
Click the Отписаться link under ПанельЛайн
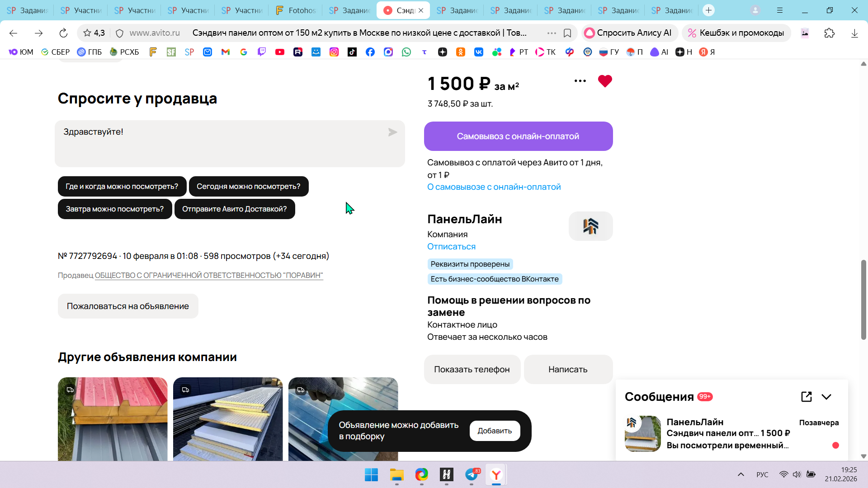click(x=451, y=247)
